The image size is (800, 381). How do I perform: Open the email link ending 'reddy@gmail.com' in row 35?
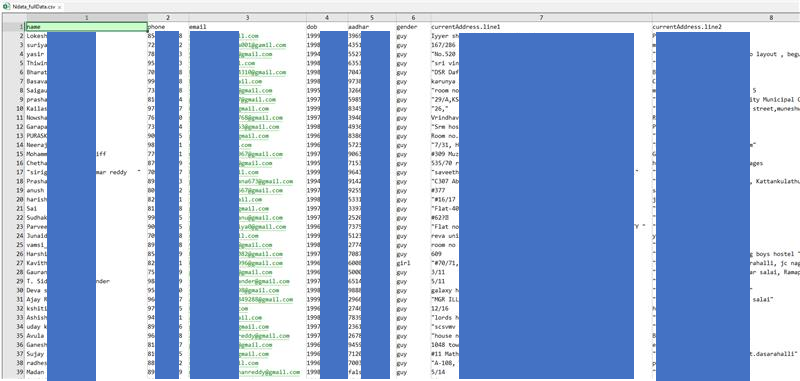pos(264,336)
